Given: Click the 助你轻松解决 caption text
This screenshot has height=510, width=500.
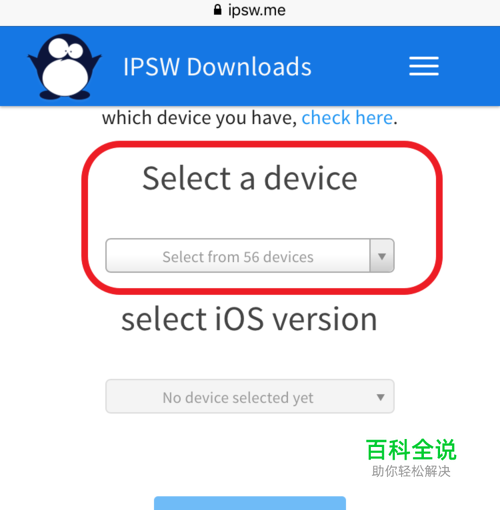Looking at the screenshot, I should tap(411, 471).
